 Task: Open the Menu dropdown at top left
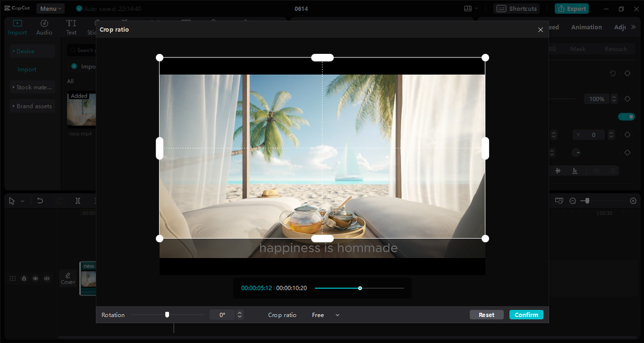pos(50,8)
